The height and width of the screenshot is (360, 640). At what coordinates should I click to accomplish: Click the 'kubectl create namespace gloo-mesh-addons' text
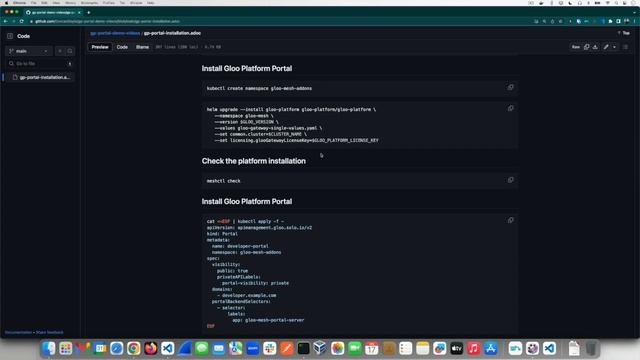[259, 88]
